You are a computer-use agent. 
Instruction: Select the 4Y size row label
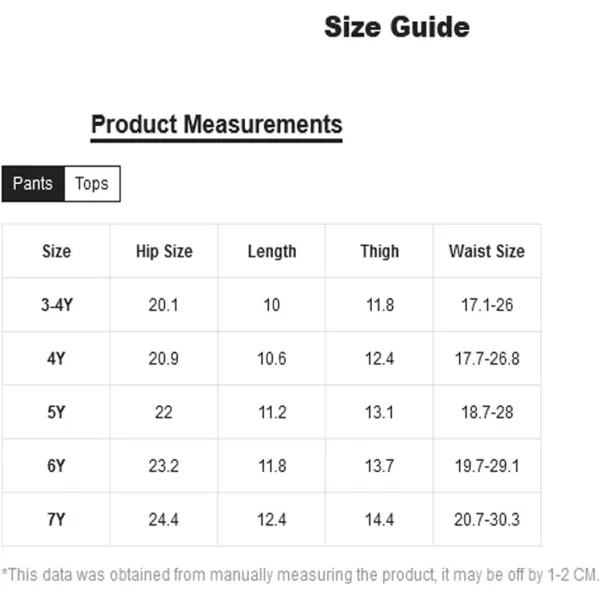(56, 359)
